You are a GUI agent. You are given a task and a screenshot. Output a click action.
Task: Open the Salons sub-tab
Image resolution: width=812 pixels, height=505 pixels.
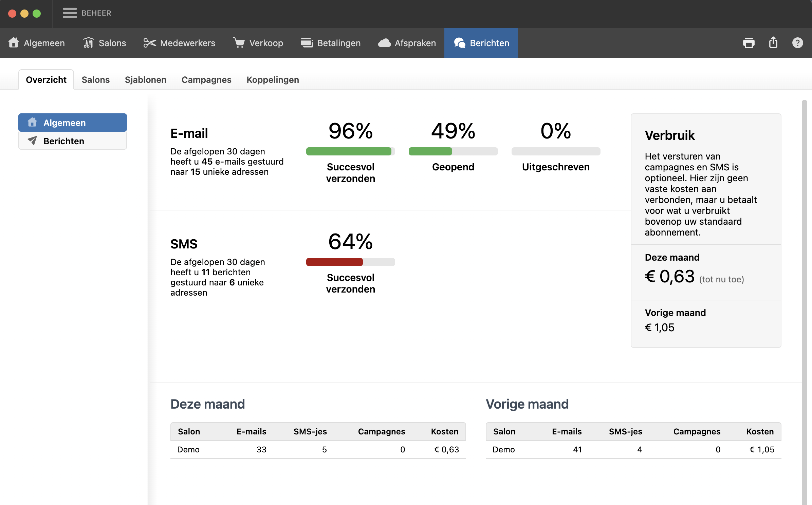click(96, 80)
